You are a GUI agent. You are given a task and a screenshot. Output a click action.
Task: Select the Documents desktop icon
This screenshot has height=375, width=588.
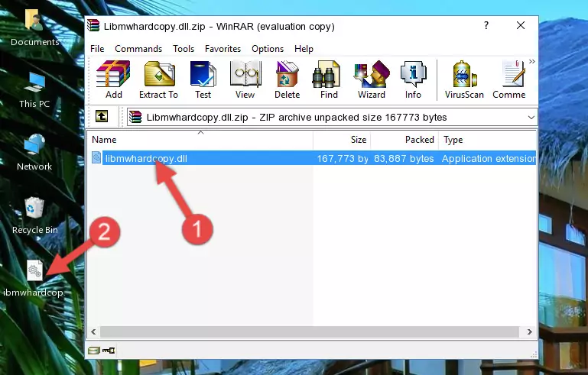click(34, 27)
